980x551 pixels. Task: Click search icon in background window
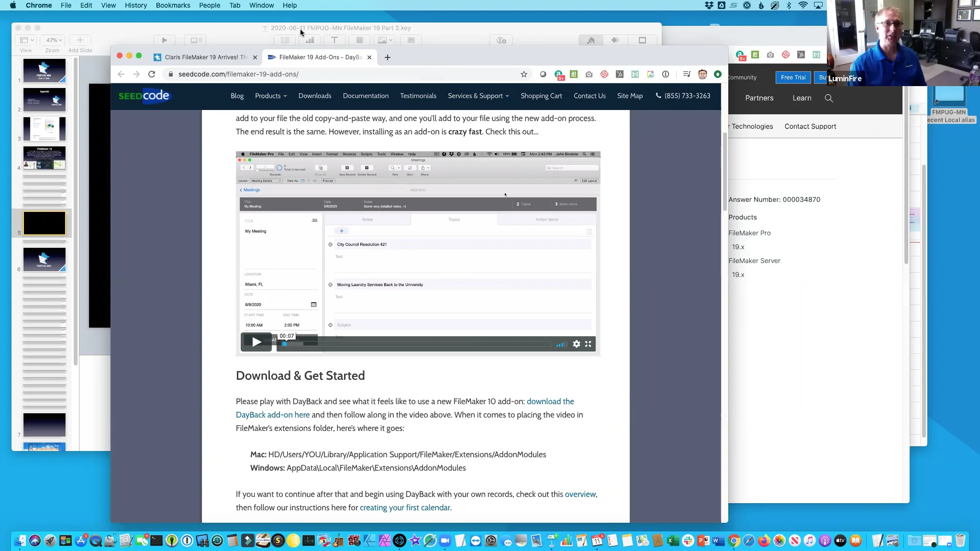click(829, 99)
